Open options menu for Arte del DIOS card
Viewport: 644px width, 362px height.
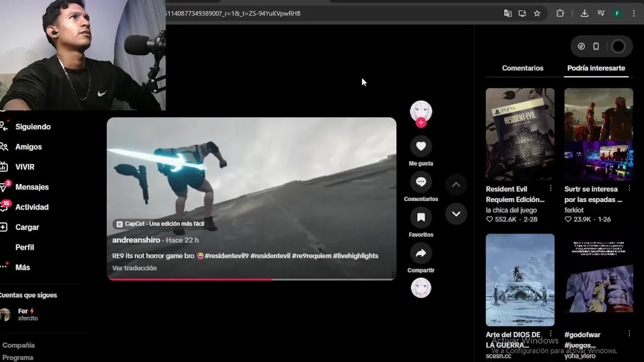tap(550, 333)
